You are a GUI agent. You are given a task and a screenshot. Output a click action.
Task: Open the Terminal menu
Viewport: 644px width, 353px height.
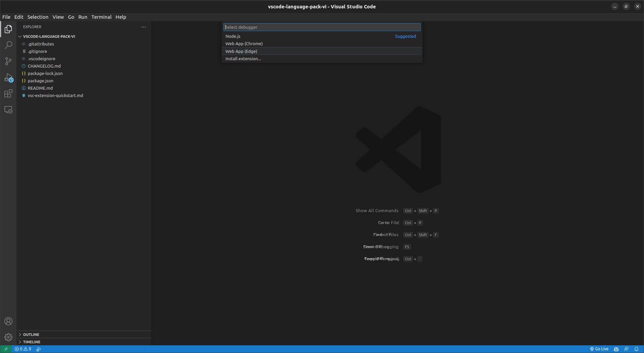pos(101,17)
